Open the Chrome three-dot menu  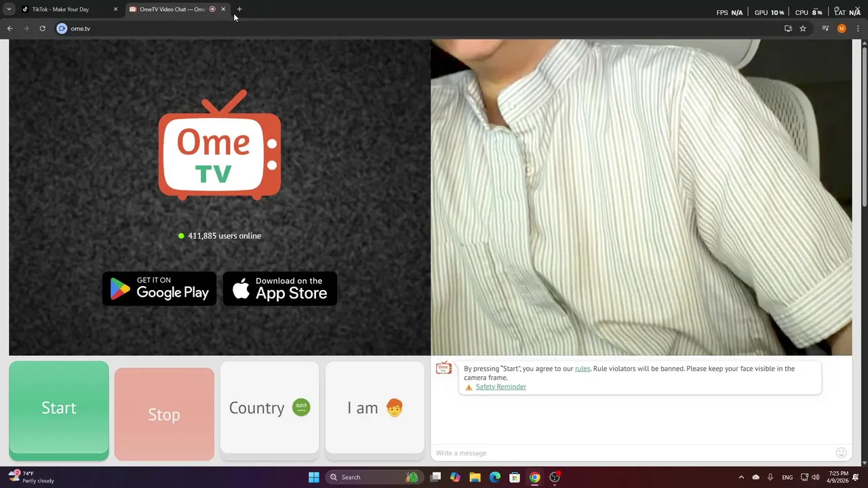coord(858,28)
